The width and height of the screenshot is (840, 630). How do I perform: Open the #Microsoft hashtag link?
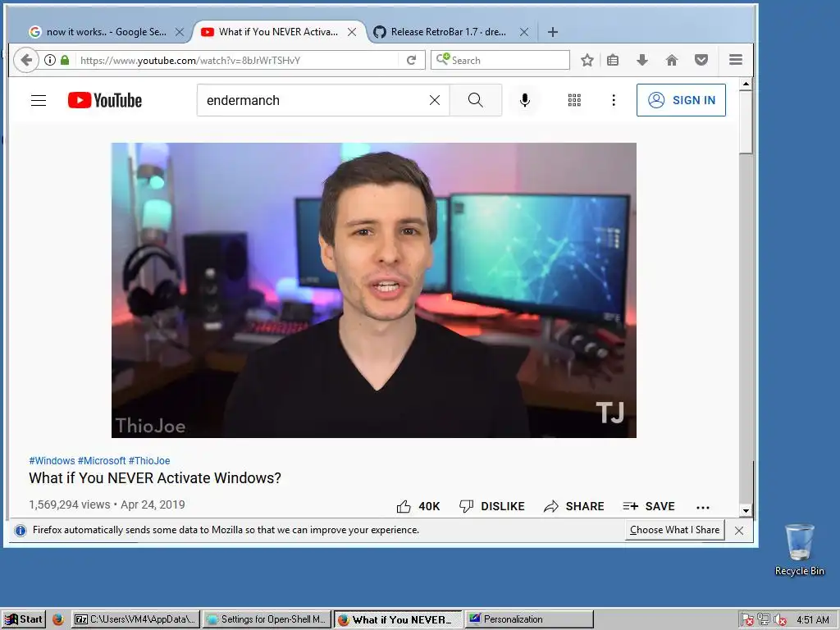point(102,461)
